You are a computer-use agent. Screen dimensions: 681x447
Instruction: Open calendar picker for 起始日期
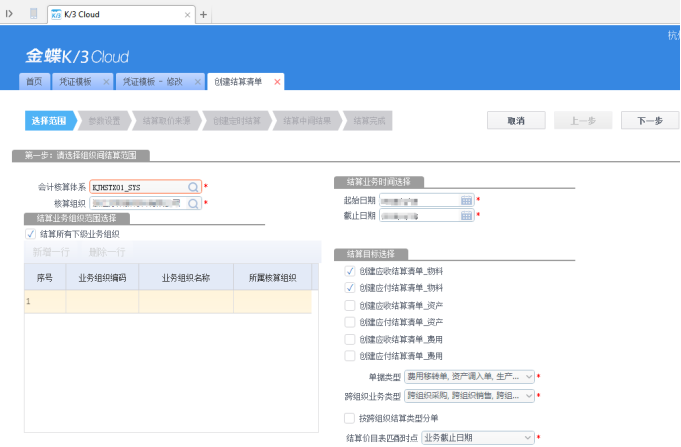[466, 200]
